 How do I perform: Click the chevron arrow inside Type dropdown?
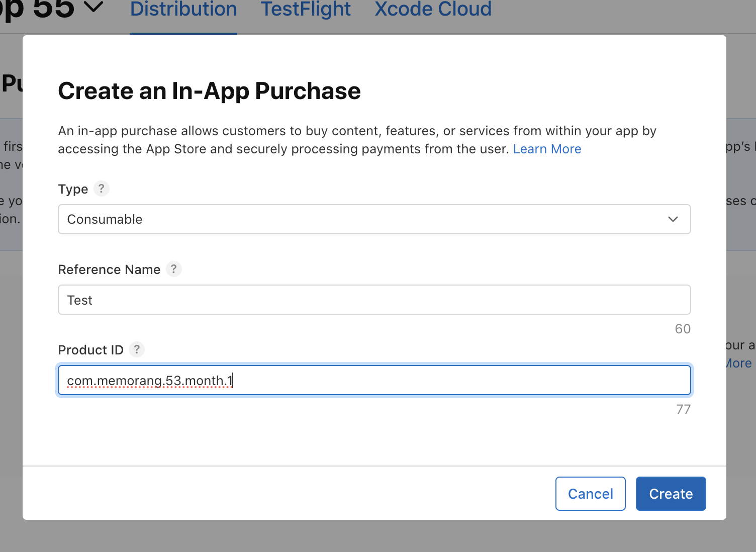click(x=673, y=219)
